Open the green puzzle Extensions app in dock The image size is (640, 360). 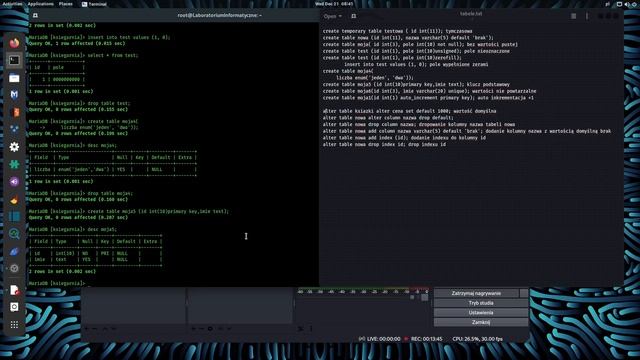[14, 164]
